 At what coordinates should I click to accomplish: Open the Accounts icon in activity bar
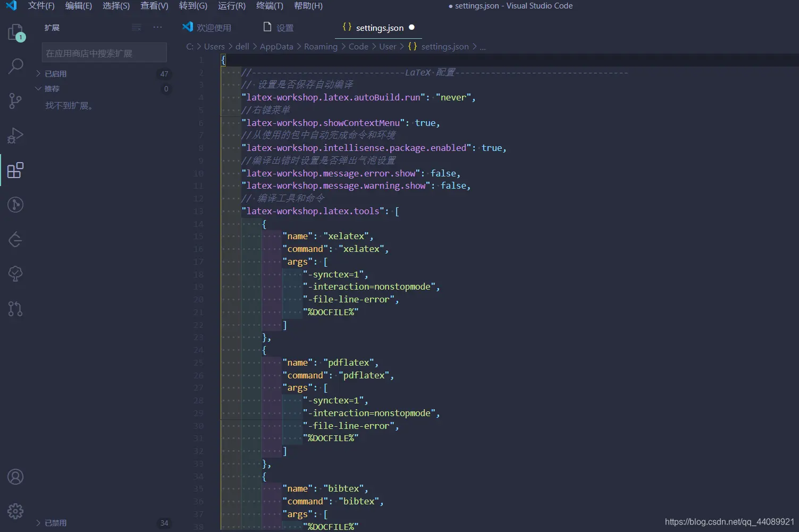[x=15, y=477]
